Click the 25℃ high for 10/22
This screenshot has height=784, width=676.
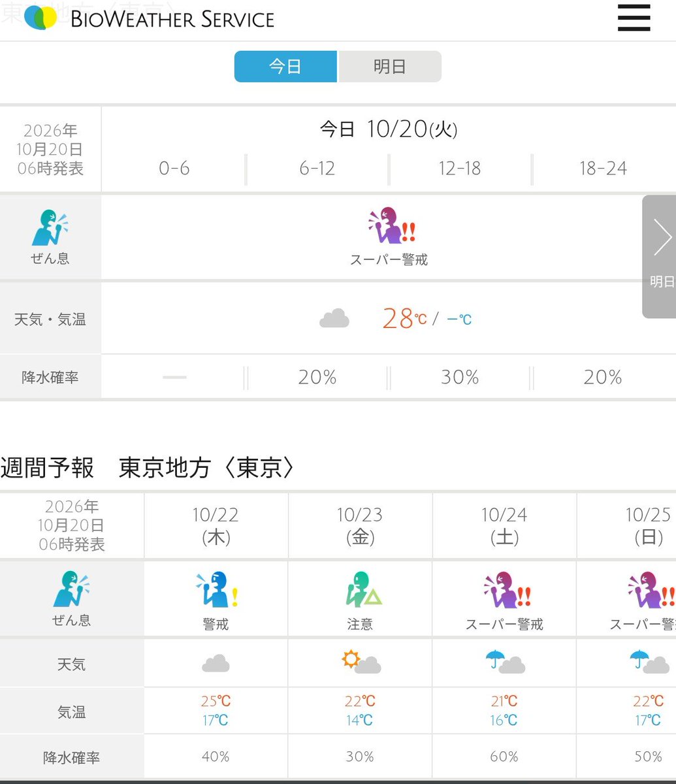(x=216, y=701)
